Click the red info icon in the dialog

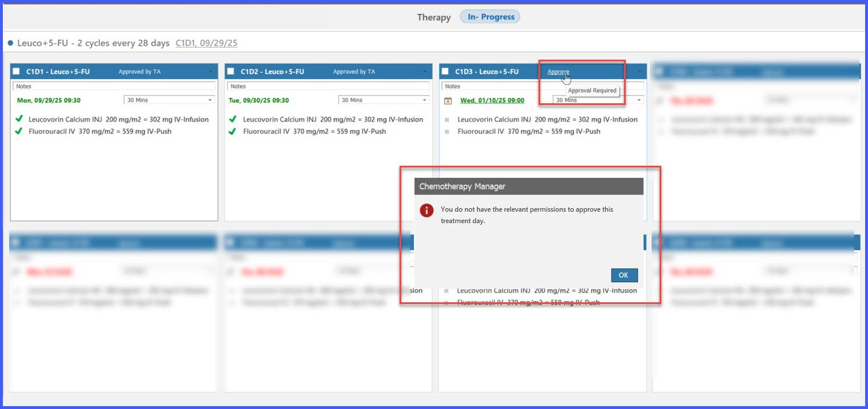[427, 210]
